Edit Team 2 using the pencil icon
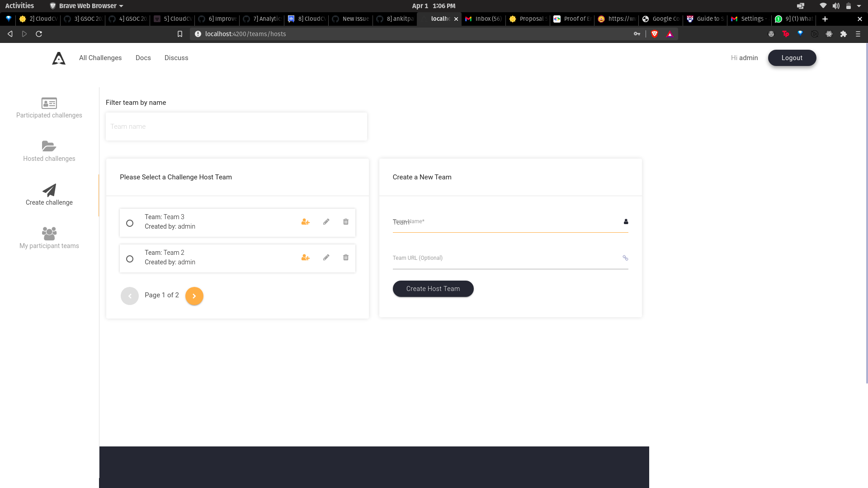Screen dimensions: 868x488 pos(326,257)
